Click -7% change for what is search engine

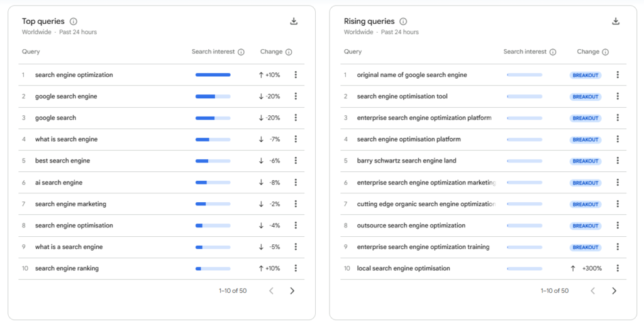(x=269, y=139)
